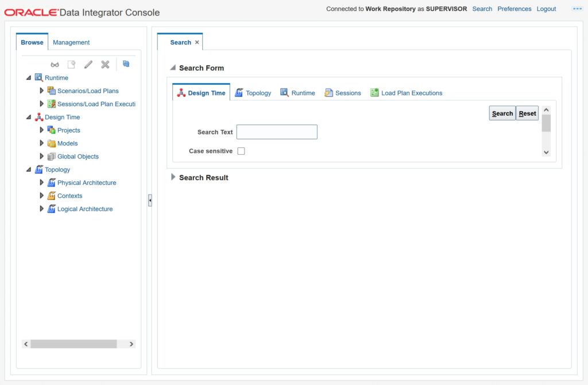Collapse the Topology tree node
588x385 pixels.
(29, 169)
